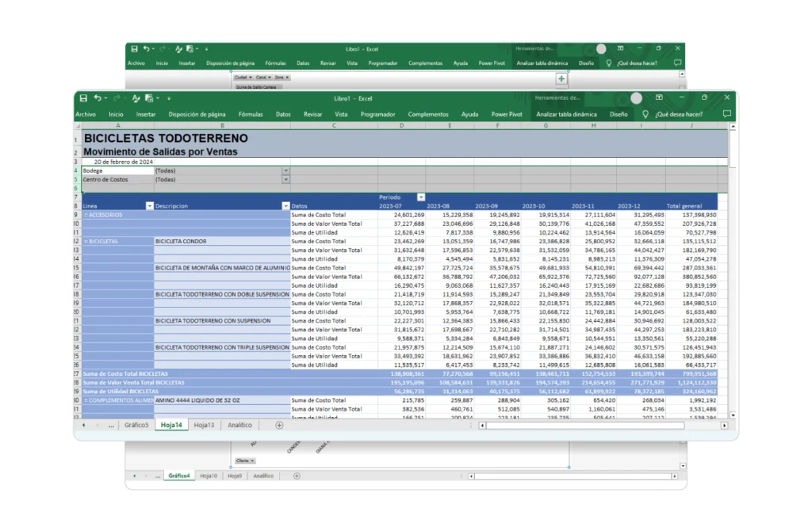The height and width of the screenshot is (520, 812).
Task: Open Canal field button in back window chart
Action: pyautogui.click(x=263, y=77)
